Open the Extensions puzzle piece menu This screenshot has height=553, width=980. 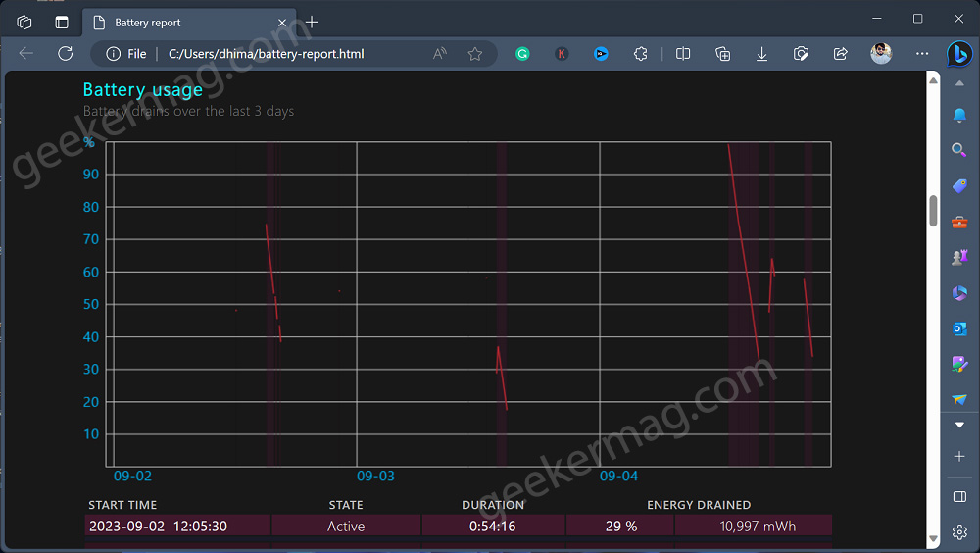640,54
